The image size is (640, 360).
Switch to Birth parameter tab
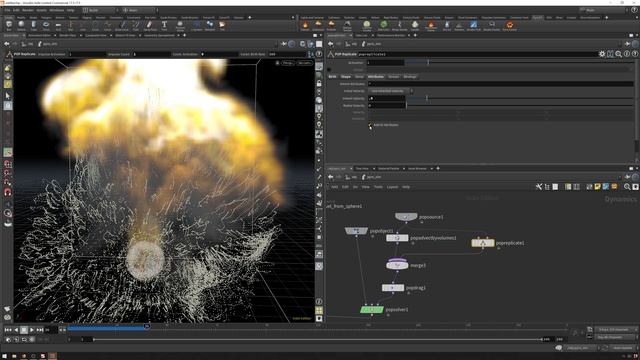332,77
